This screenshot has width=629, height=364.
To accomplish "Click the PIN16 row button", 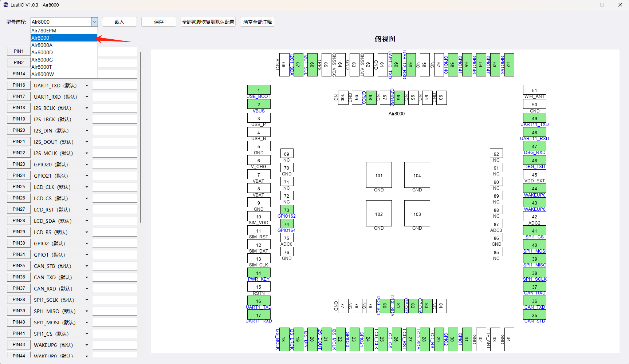I will [x=19, y=85].
